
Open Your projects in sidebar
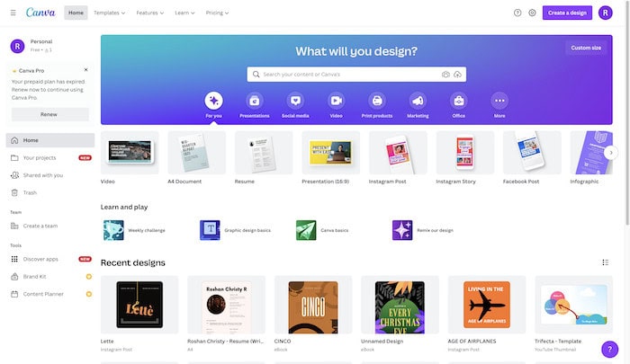click(x=50, y=157)
